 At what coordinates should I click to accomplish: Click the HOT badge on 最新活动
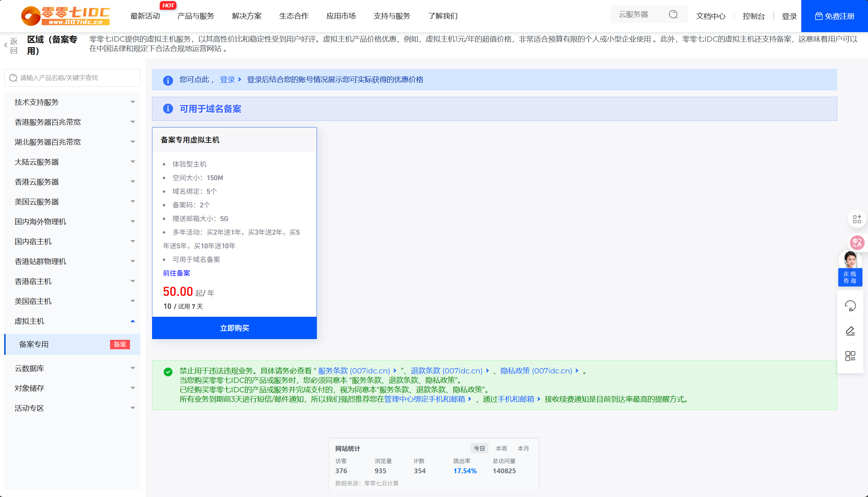coord(168,5)
